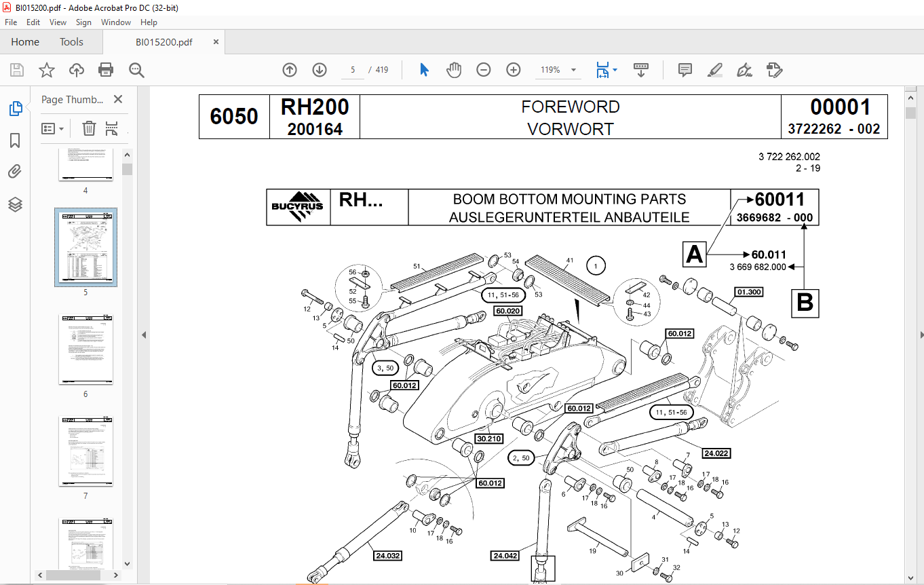The height and width of the screenshot is (585, 924).
Task: Click the 24.032 part label
Action: pyautogui.click(x=387, y=556)
